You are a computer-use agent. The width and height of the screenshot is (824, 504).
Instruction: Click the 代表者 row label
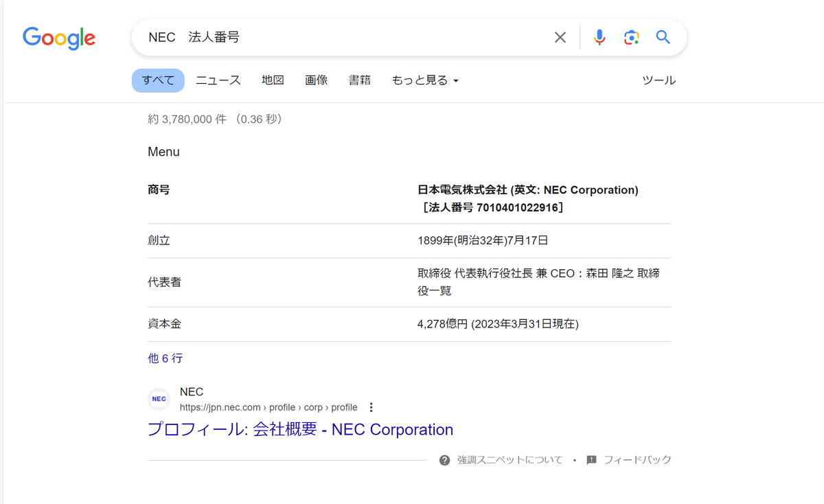point(164,282)
